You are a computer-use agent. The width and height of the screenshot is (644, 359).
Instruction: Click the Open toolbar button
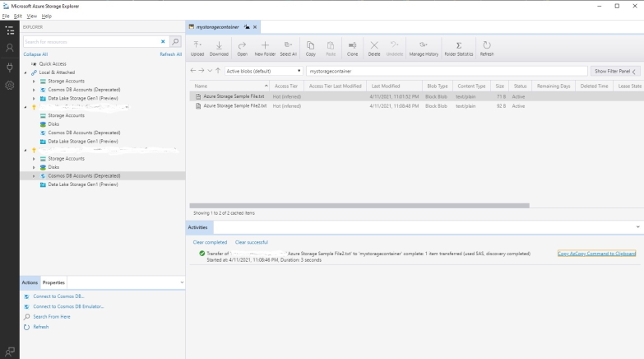click(x=243, y=49)
